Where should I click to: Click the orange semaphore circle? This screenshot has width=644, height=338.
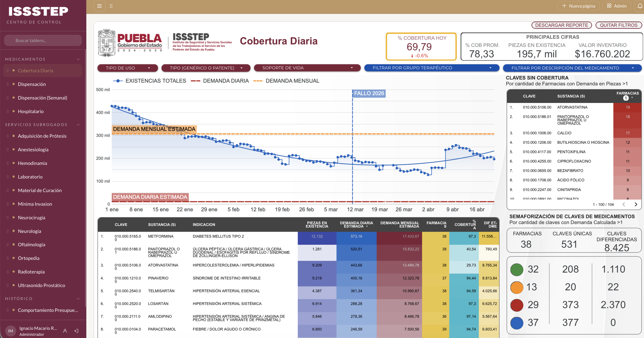(x=517, y=287)
